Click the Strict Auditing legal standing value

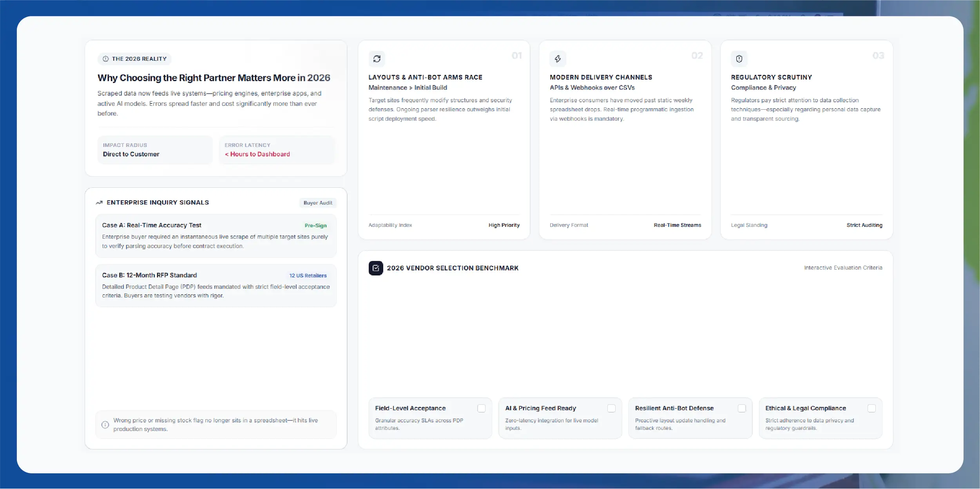point(864,225)
